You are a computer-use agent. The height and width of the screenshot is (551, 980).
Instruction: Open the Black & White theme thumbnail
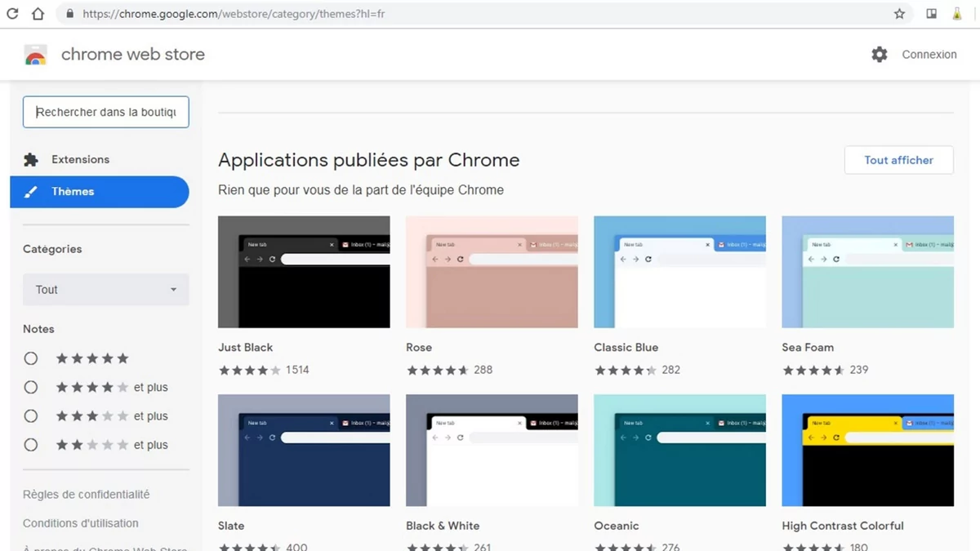tap(492, 451)
